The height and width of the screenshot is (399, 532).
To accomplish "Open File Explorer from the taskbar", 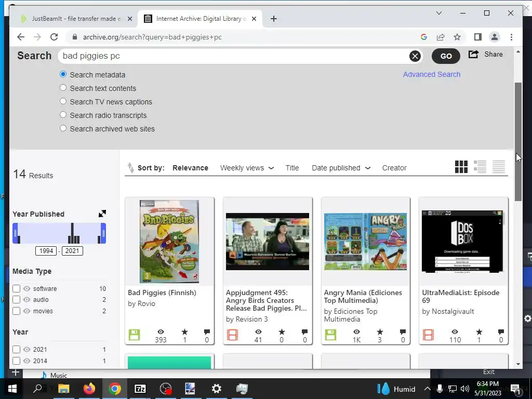I will click(x=63, y=389).
